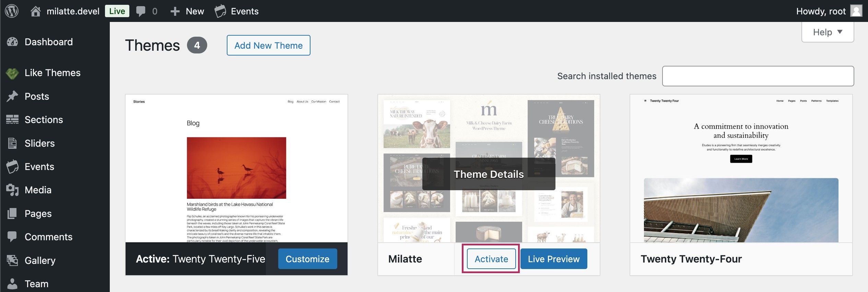Click the Events icon in the admin bar
Screen dimensions: 868x292
click(220, 11)
